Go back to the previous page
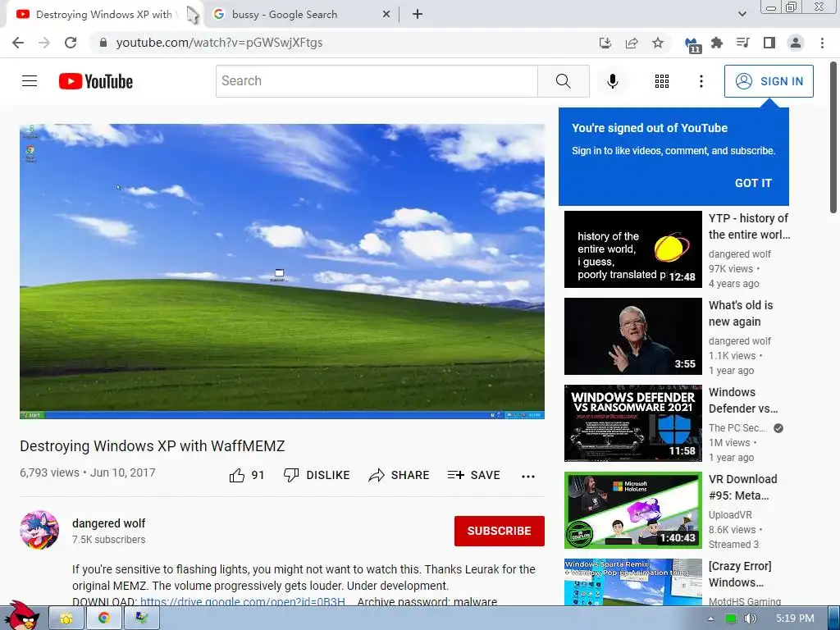The image size is (840, 630). (x=18, y=43)
